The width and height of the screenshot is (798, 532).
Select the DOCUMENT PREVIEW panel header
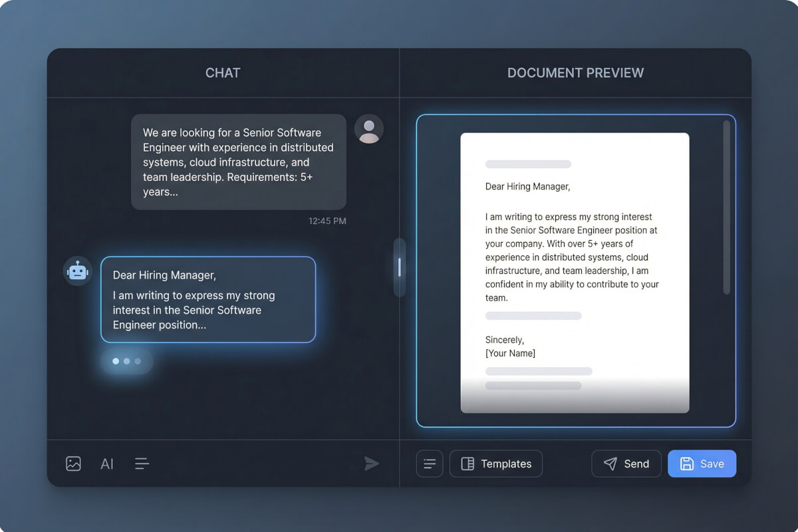575,73
